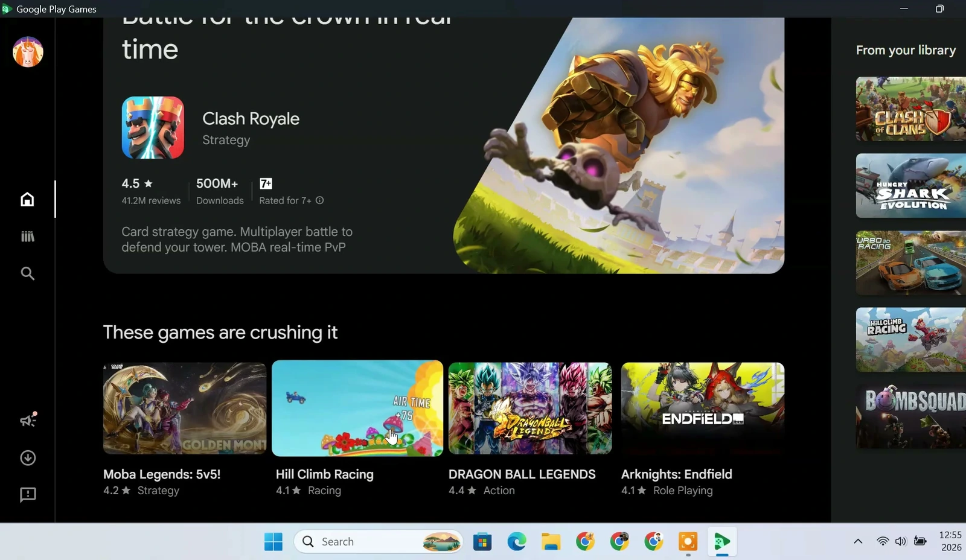Click the Clash Royale hero banner artwork
Screen dimensions: 966x560
pos(619,145)
